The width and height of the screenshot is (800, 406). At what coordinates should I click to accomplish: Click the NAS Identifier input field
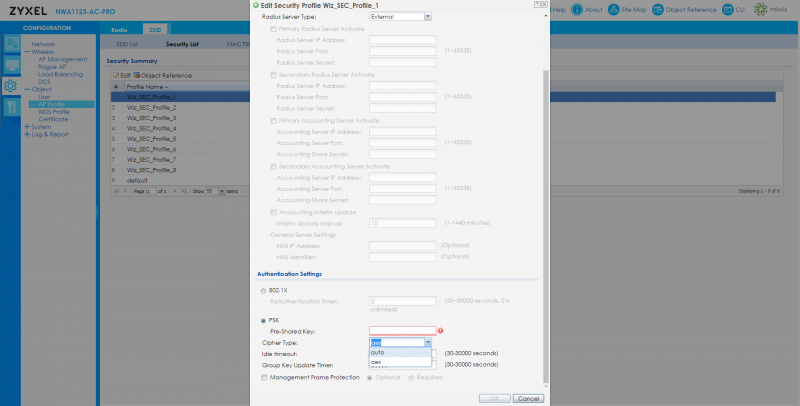pos(403,257)
